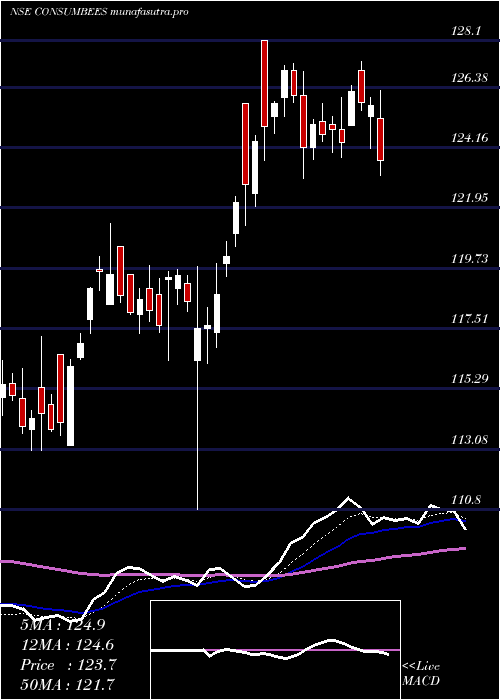Click the 12MA : 124.6 readout
Screen dimensions: 500x700
tap(67, 645)
